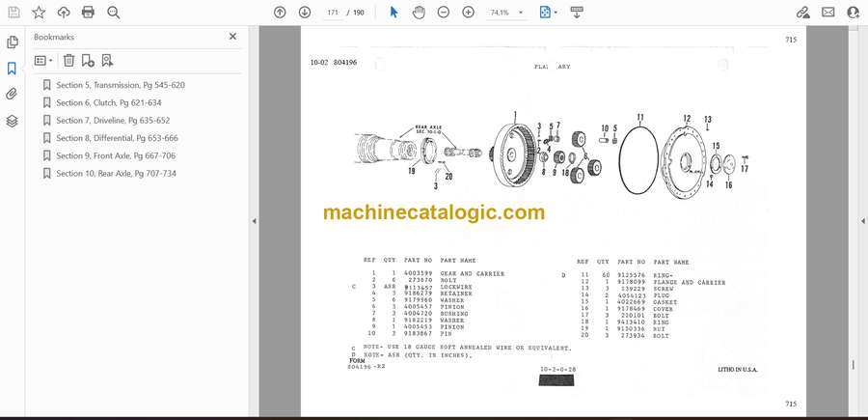Add a new bookmark
This screenshot has height=420, width=868.
pyautogui.click(x=88, y=61)
